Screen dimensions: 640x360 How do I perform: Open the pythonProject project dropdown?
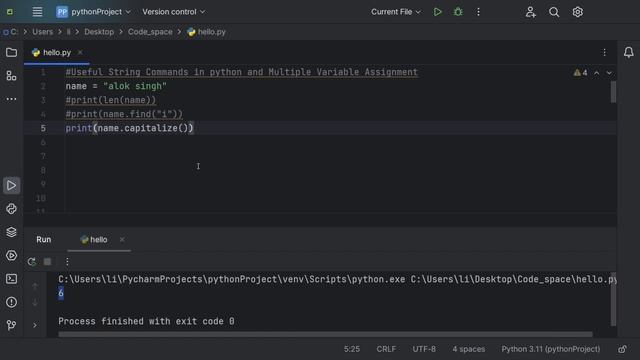pos(93,12)
